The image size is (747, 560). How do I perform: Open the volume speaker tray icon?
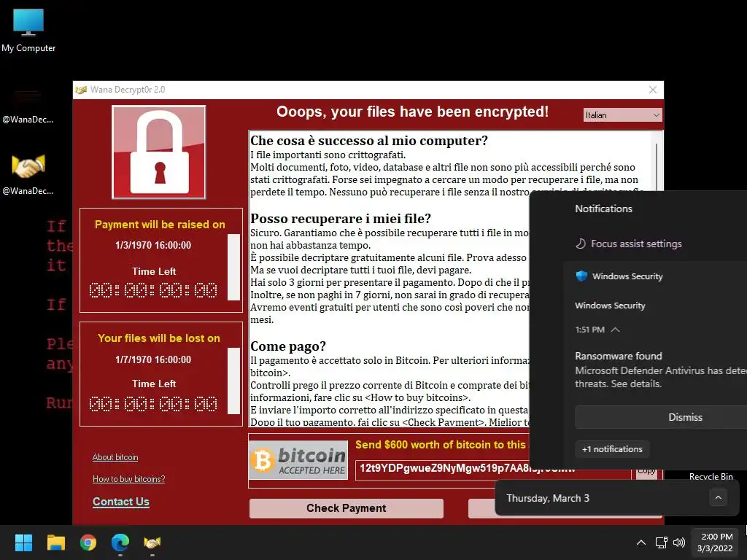(679, 542)
